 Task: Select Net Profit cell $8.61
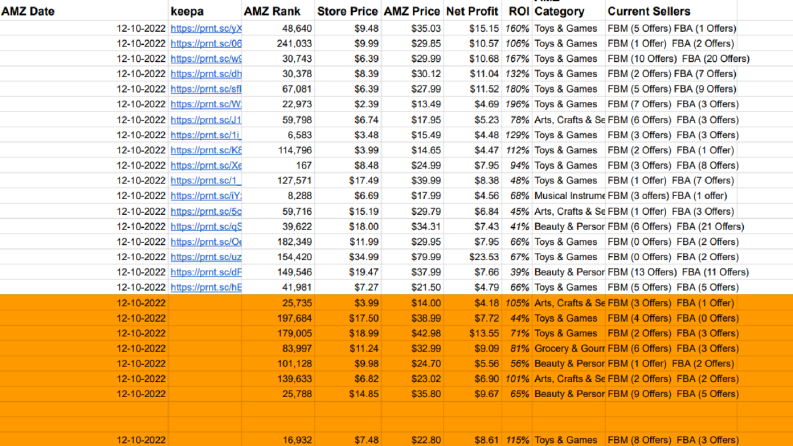click(x=472, y=440)
